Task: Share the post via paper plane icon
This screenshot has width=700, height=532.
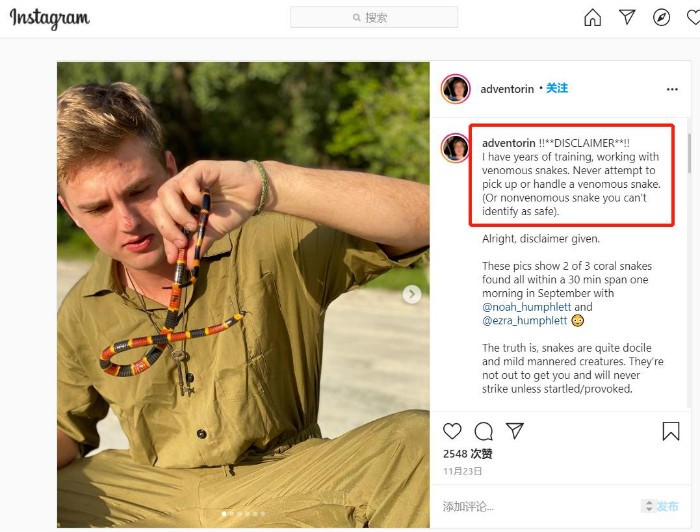Action: click(x=514, y=431)
